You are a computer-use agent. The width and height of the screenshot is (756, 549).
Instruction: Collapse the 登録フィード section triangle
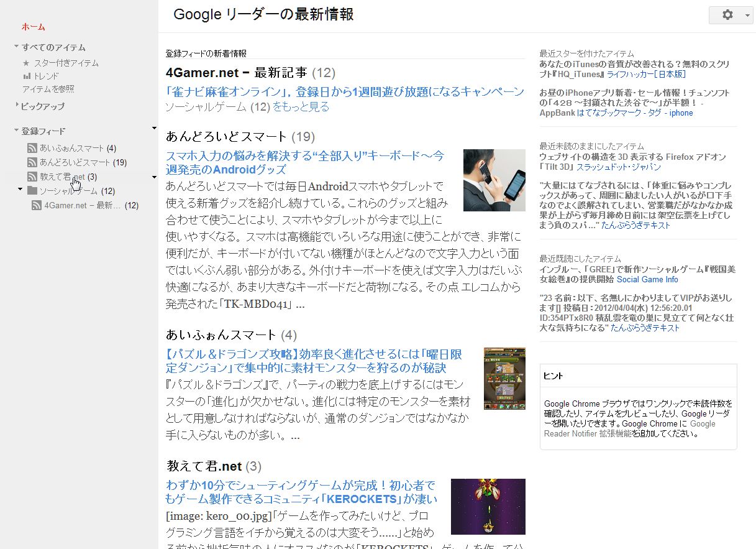pos(17,131)
